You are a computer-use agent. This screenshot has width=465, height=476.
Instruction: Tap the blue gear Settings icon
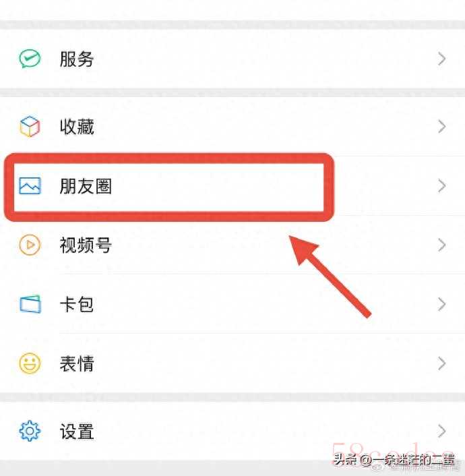click(30, 431)
